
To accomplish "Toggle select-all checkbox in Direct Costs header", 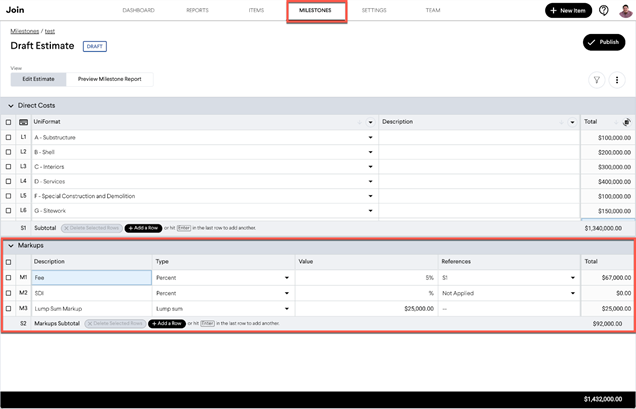I will (9, 122).
